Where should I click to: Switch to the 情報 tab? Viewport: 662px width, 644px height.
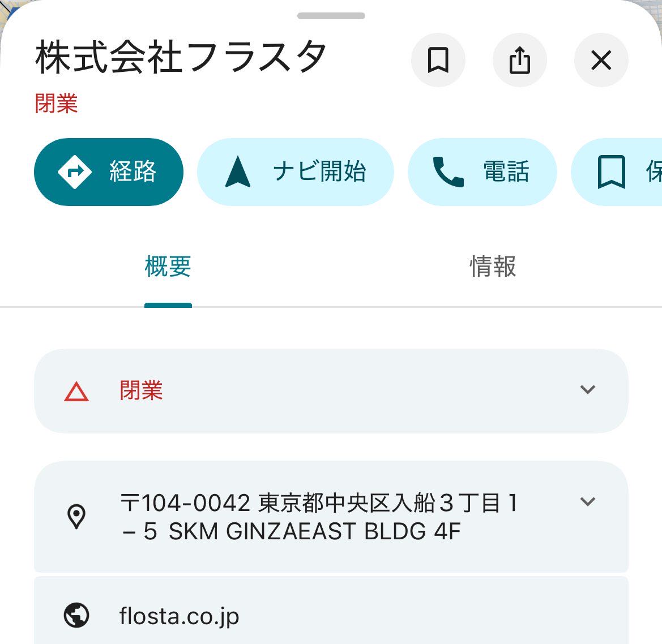coord(493,267)
